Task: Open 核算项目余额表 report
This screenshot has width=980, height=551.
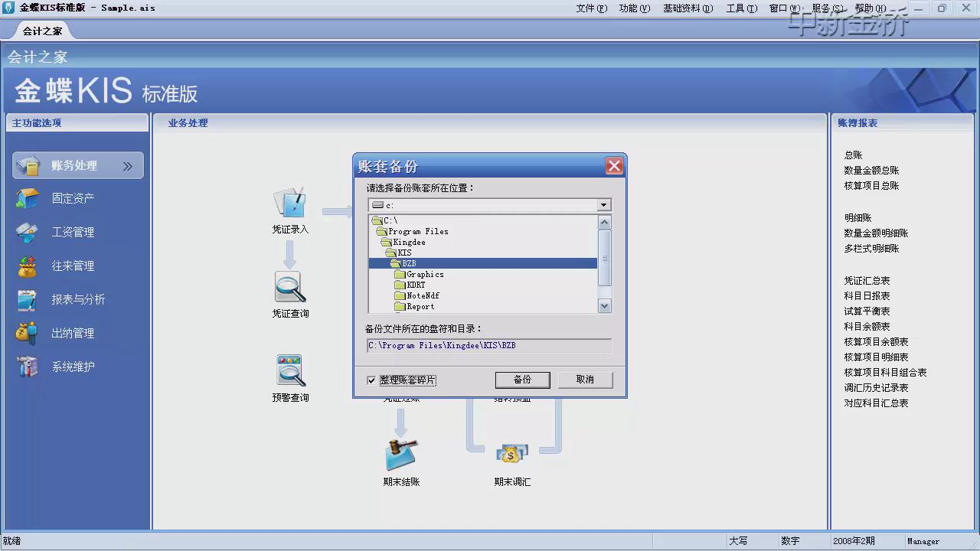Action: (876, 342)
